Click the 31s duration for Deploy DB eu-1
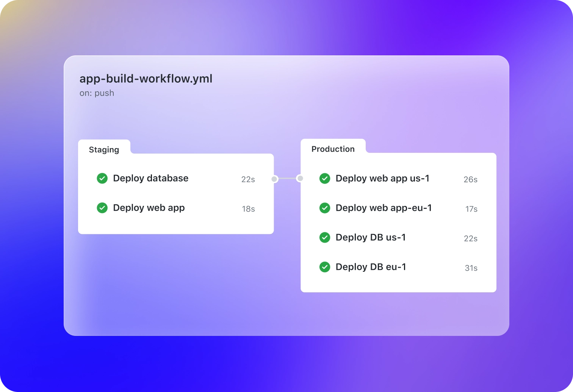Image resolution: width=573 pixels, height=392 pixels. [x=471, y=268]
